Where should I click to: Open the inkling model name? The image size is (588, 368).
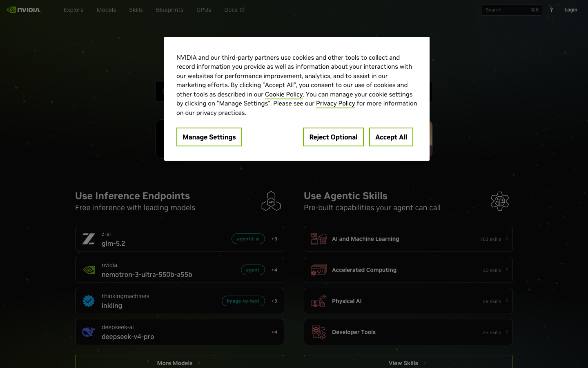(x=112, y=306)
